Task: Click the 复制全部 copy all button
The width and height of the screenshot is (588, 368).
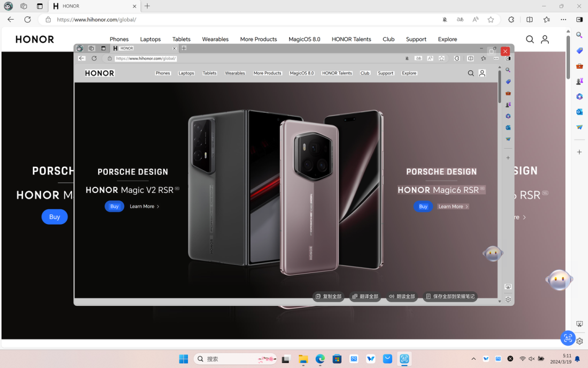Action: (328, 296)
